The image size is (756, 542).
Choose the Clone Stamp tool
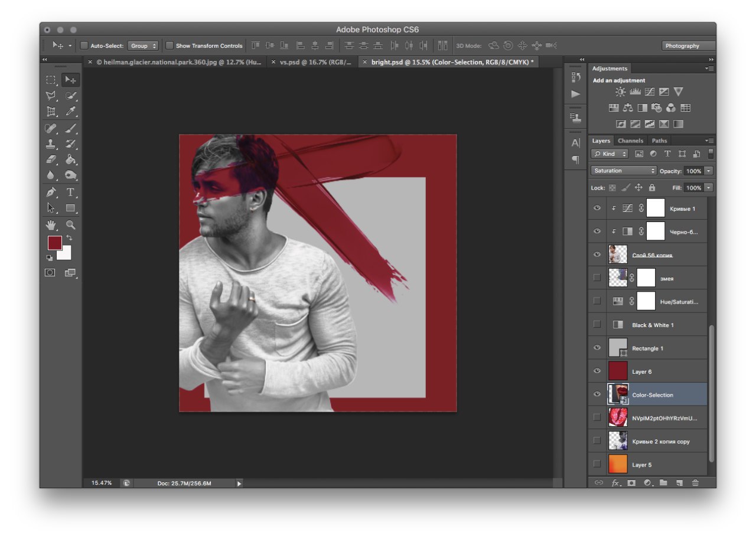click(x=51, y=144)
